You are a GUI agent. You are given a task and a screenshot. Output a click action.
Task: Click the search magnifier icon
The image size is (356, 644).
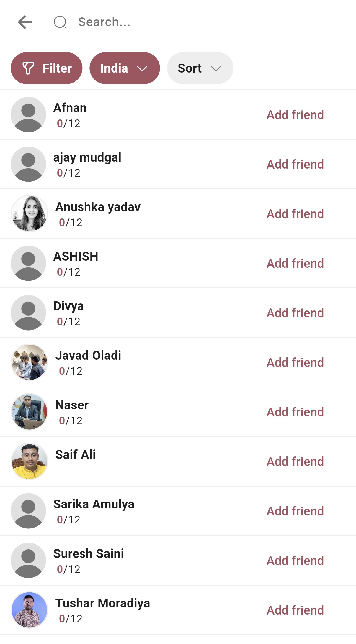pos(60,22)
